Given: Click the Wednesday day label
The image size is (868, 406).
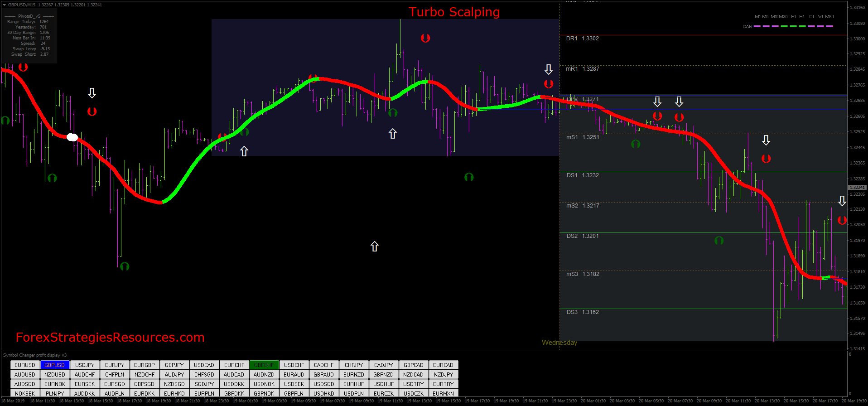Looking at the screenshot, I should [559, 343].
